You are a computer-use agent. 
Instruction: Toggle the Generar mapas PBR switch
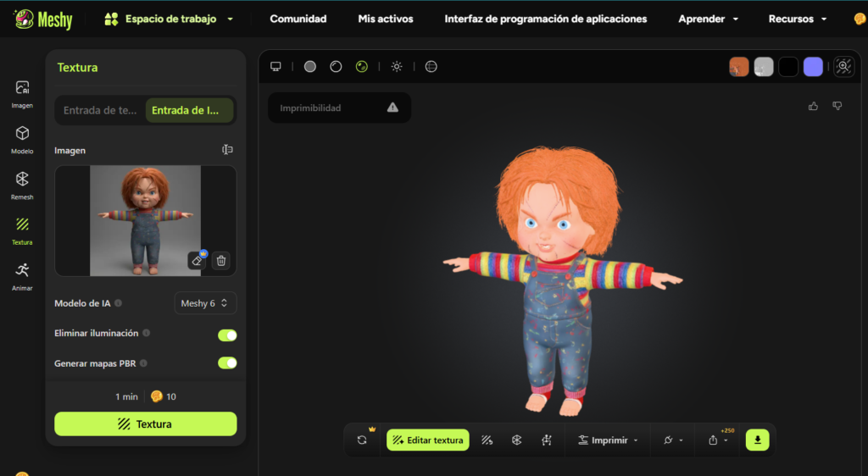pos(227,363)
